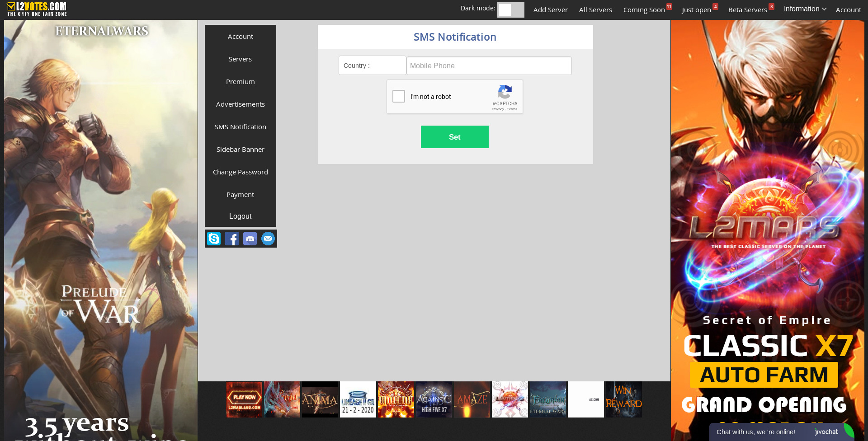Toggle the Dark mode switch

point(511,10)
